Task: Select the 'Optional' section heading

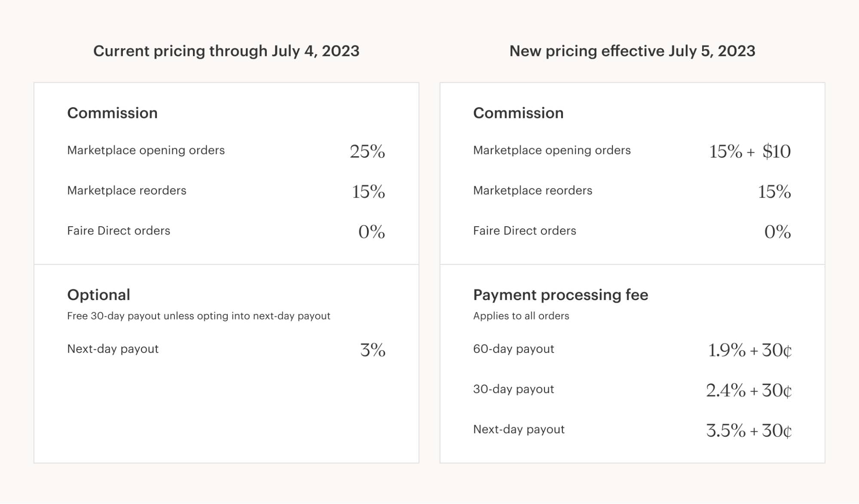Action: point(98,295)
